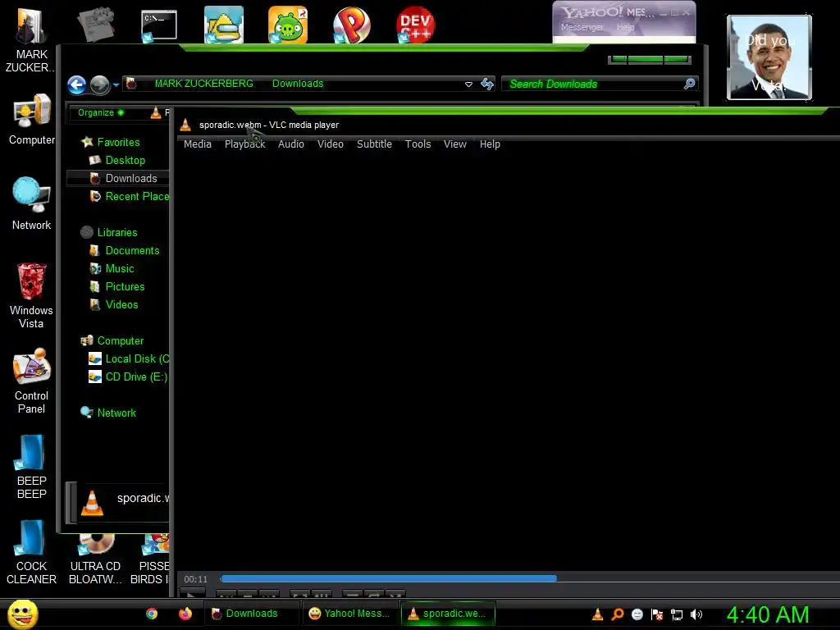Select CD Drive (E:) in navigation pane
The height and width of the screenshot is (630, 840).
(135, 377)
